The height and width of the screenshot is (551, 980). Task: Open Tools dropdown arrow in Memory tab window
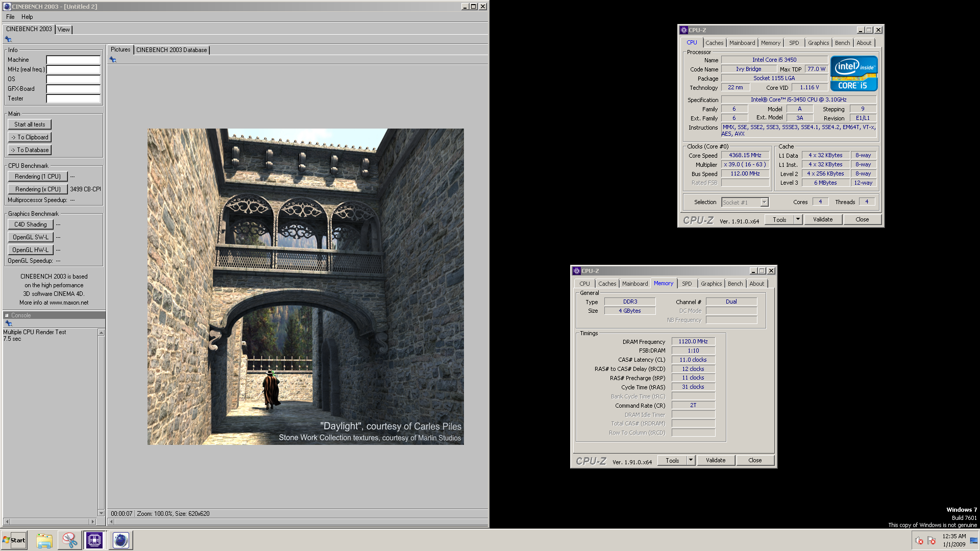691,460
